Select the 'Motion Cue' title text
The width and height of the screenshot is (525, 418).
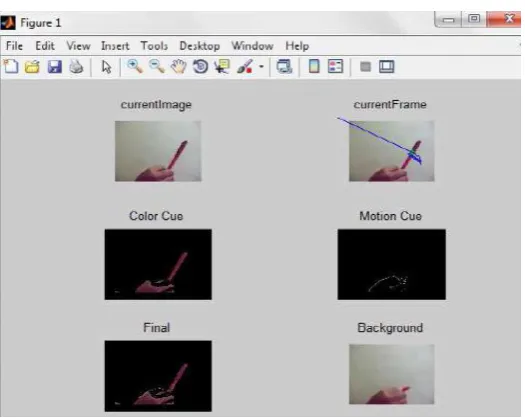(390, 216)
